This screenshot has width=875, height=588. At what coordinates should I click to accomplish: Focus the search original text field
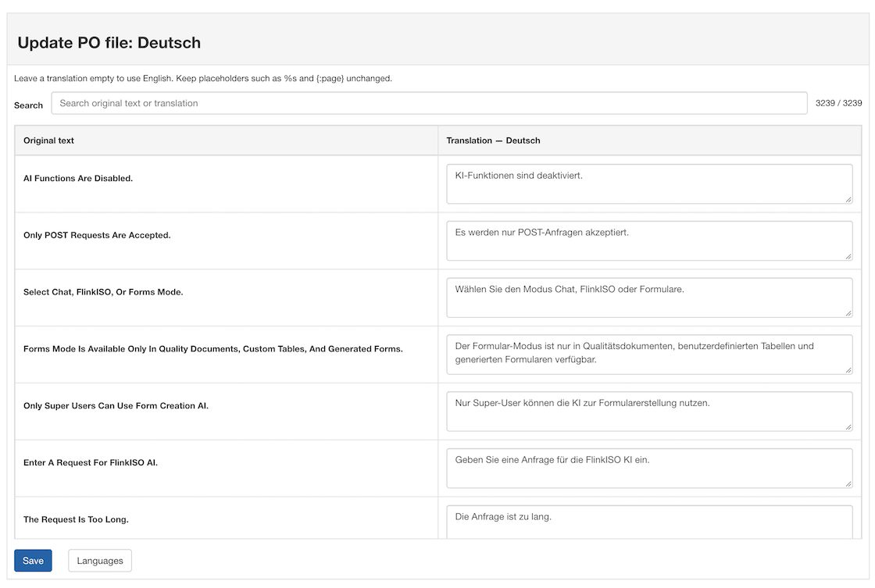click(429, 103)
